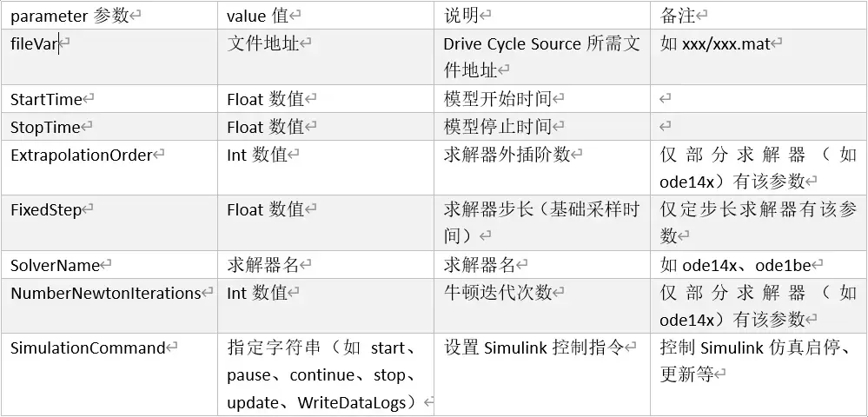The height and width of the screenshot is (417, 868).
Task: Click the FixedStep parameter cell
Action: click(x=109, y=222)
